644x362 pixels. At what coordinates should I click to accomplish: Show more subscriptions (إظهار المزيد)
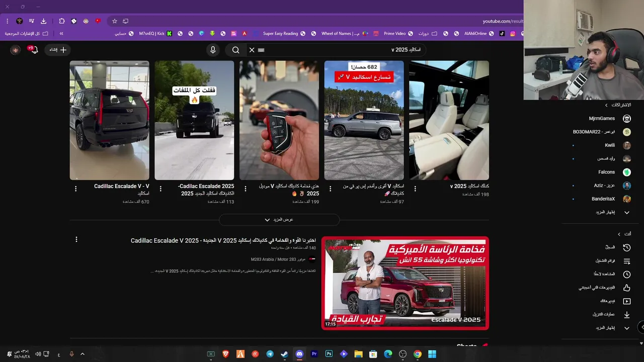coord(613,212)
